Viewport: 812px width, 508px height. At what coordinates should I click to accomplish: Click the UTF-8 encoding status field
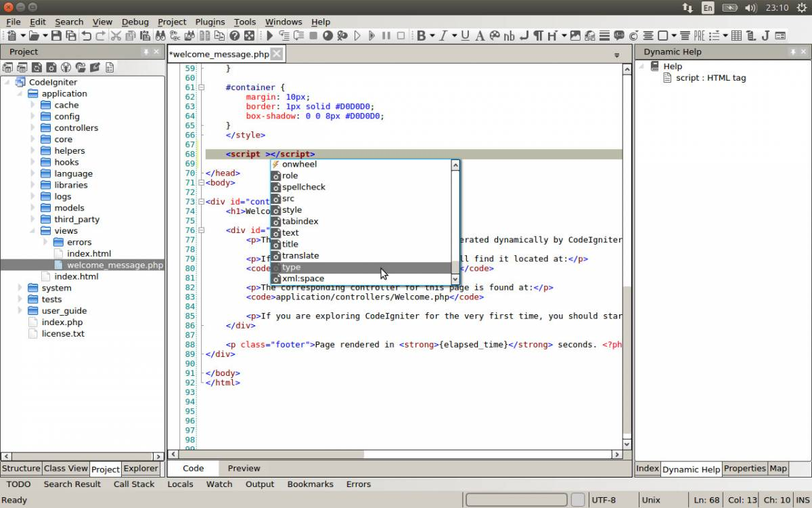[x=604, y=500]
